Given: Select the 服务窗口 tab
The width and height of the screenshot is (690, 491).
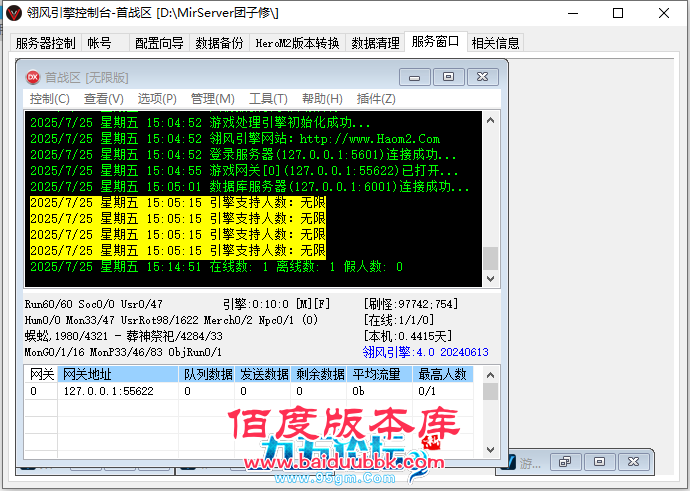Looking at the screenshot, I should [436, 42].
